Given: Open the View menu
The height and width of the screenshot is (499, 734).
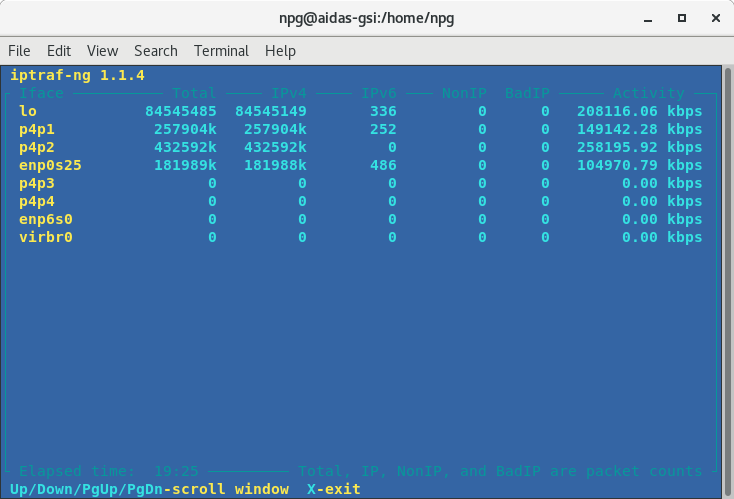Looking at the screenshot, I should (103, 51).
